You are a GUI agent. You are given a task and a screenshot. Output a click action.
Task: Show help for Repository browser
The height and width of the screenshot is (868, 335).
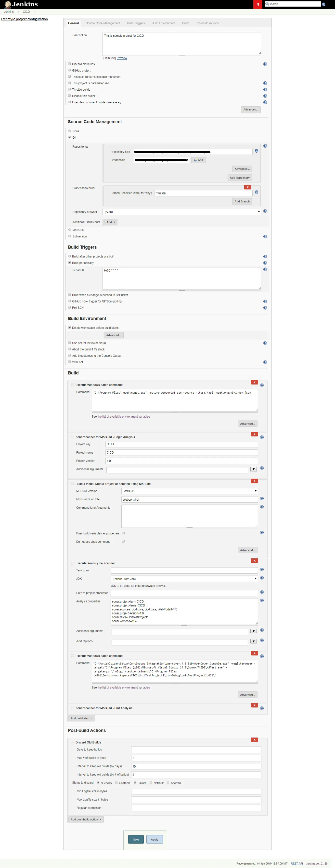tap(265, 211)
